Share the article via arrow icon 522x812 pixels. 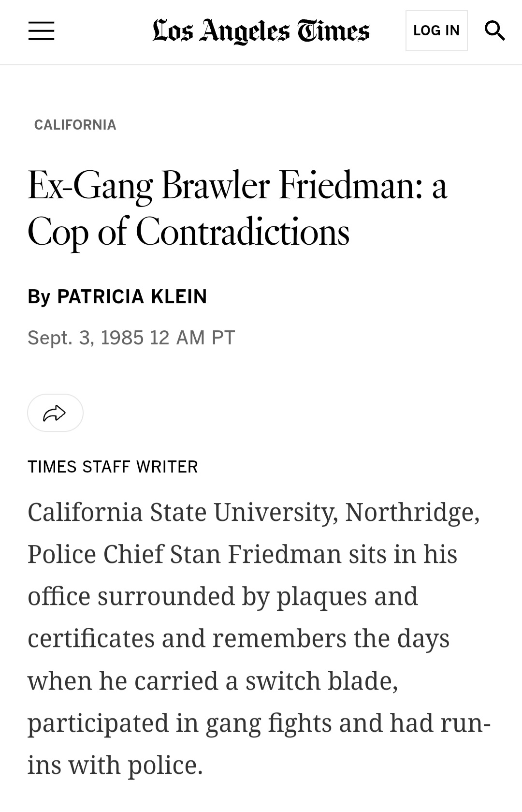(x=55, y=413)
